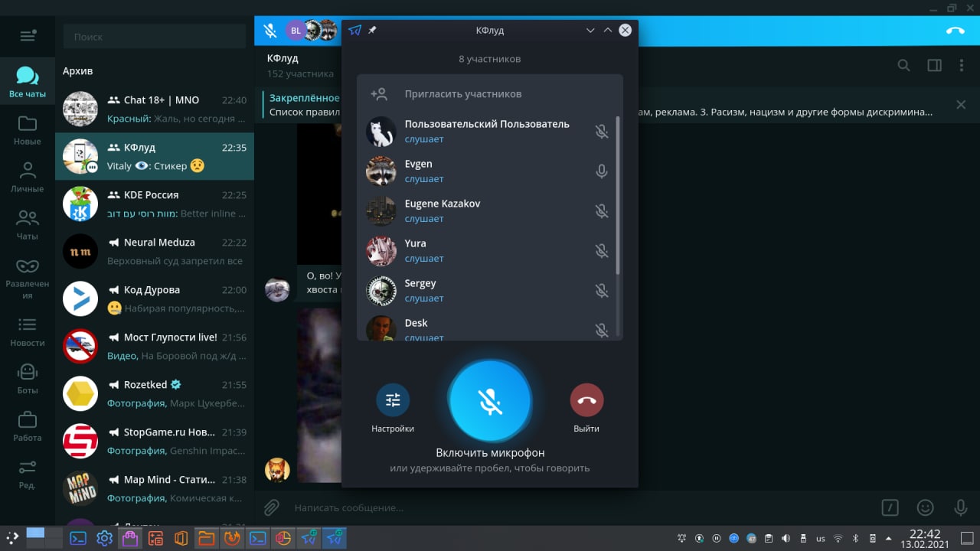Viewport: 980px width, 551px height.
Task: Select the Личные folder
Action: (28, 178)
